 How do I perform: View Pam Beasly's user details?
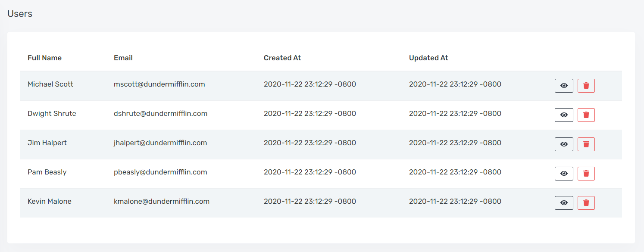click(564, 174)
